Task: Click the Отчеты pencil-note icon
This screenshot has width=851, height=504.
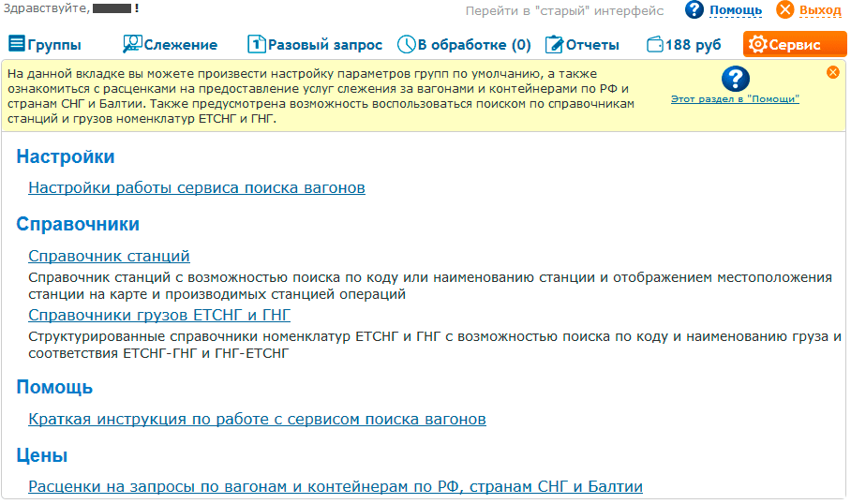Action: [554, 44]
